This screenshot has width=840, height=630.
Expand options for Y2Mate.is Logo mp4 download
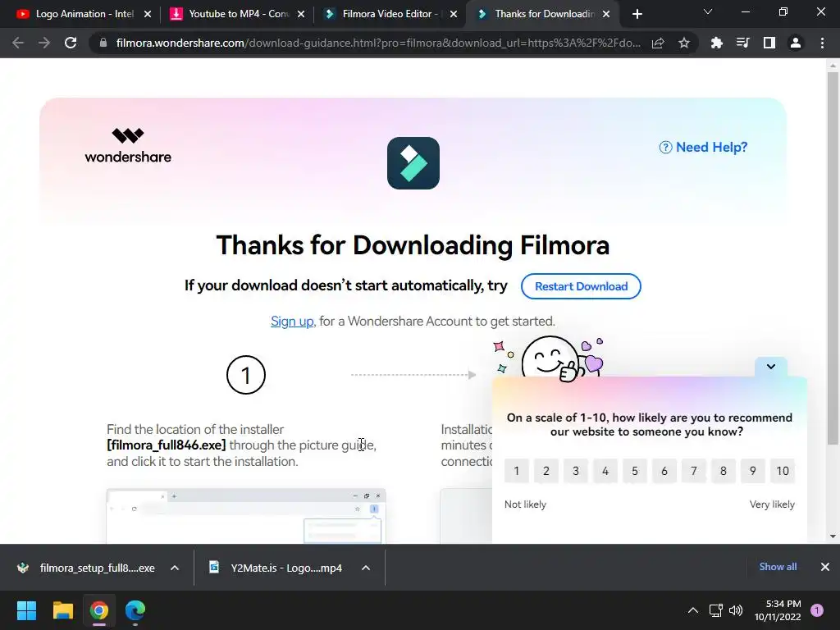pyautogui.click(x=366, y=568)
